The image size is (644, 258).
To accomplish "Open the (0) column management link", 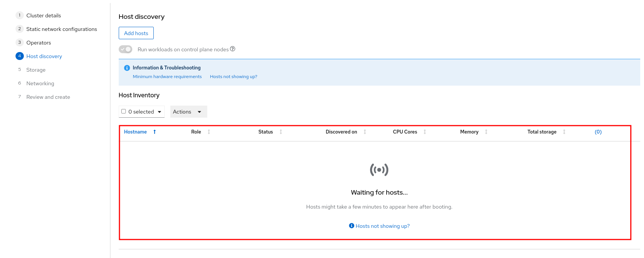I will 598,132.
